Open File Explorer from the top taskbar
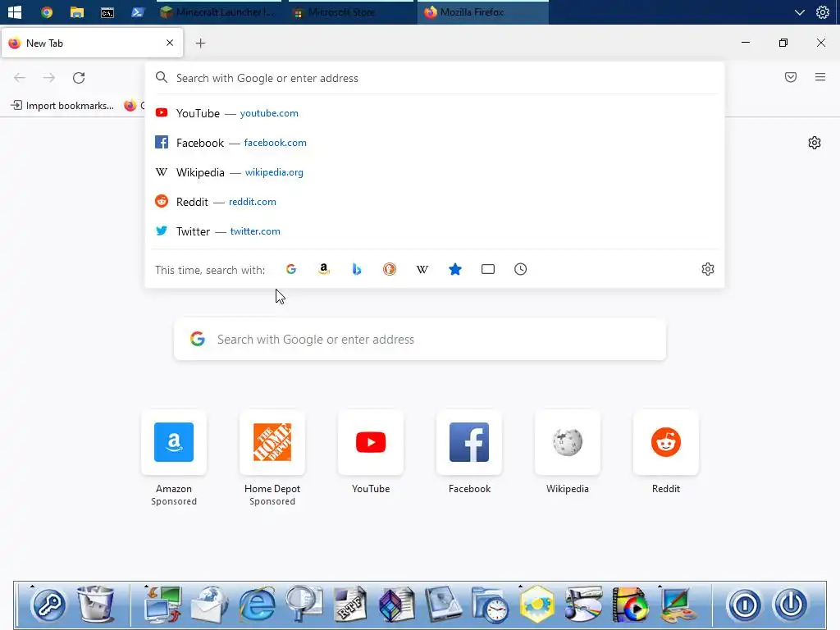840x630 pixels. tap(77, 11)
